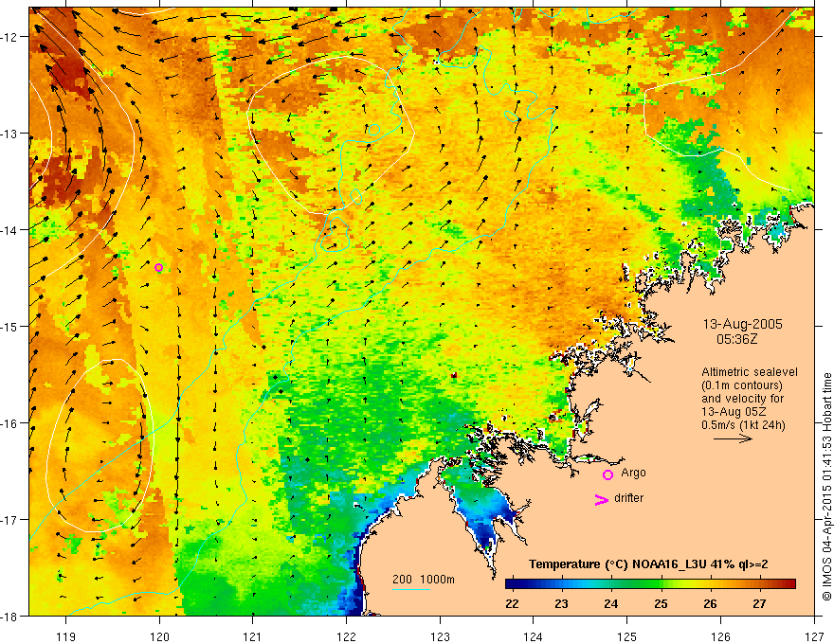
Task: Click the Argo legend circle symbol
Action: 607,475
